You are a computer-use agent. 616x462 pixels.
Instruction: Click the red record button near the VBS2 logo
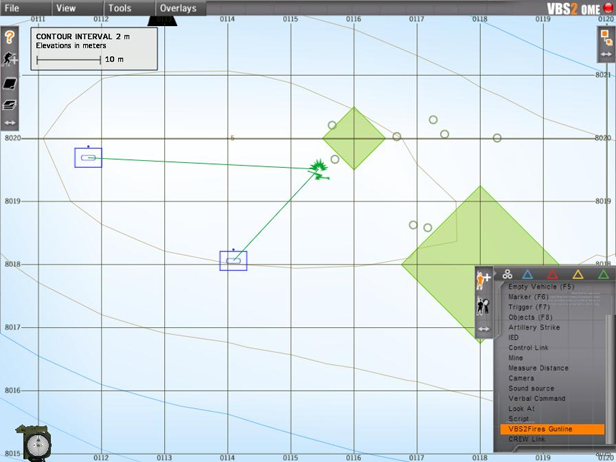coord(608,8)
